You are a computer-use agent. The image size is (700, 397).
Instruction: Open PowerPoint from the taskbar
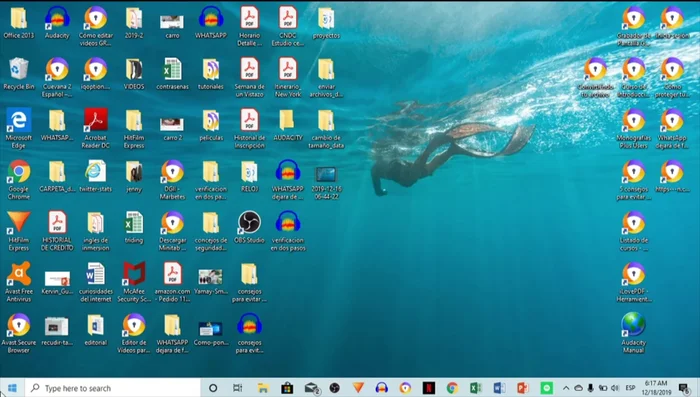click(x=523, y=388)
